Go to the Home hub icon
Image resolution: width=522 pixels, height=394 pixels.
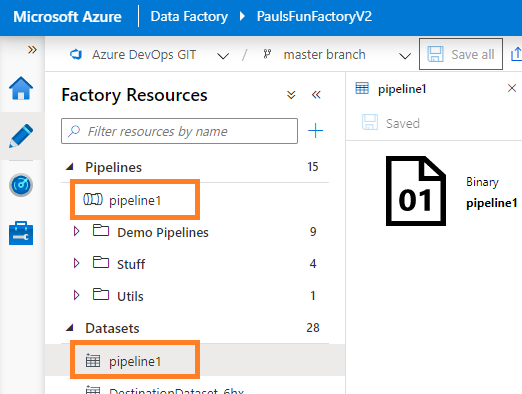pyautogui.click(x=21, y=88)
